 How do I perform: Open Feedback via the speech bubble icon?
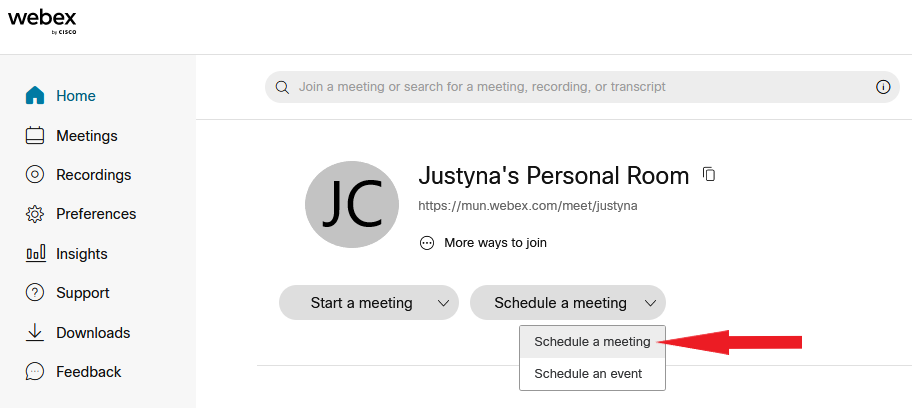[x=35, y=371]
